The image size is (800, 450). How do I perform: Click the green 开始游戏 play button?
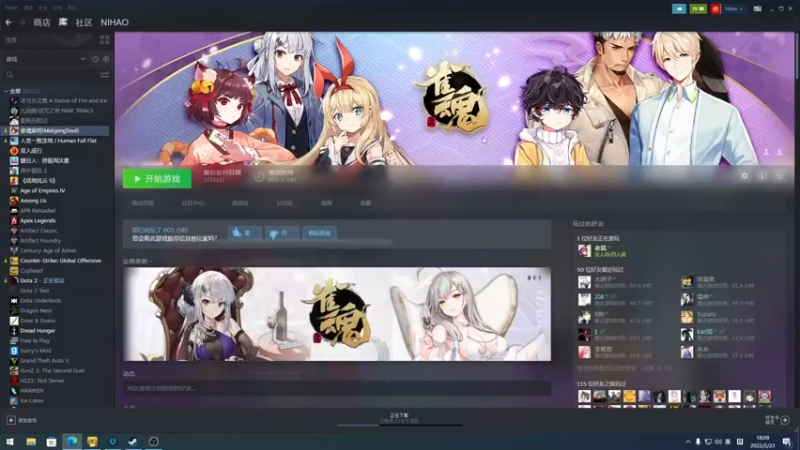point(157,179)
